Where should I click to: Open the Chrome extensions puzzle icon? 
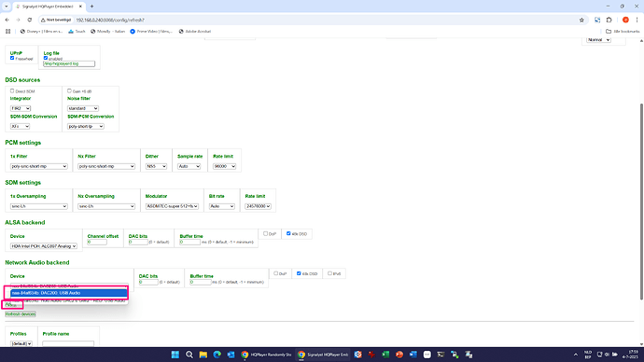[609, 20]
